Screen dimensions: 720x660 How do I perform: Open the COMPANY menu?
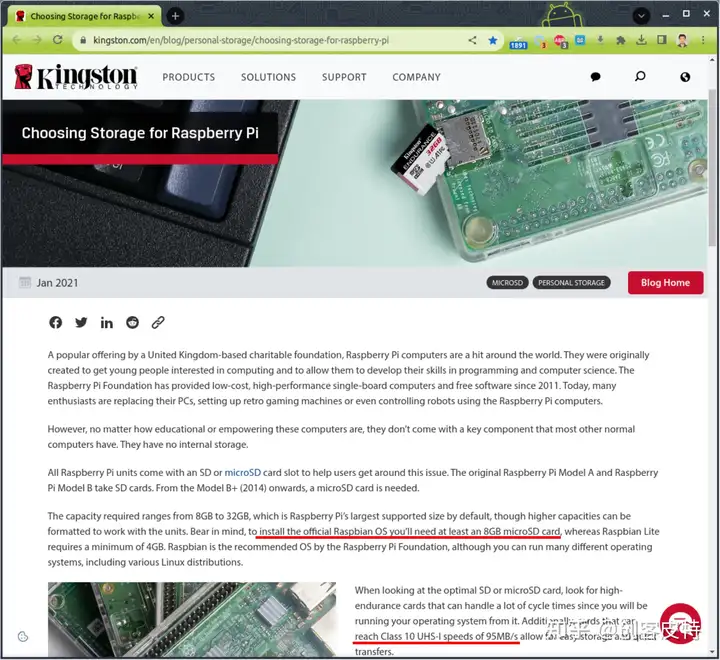point(416,77)
